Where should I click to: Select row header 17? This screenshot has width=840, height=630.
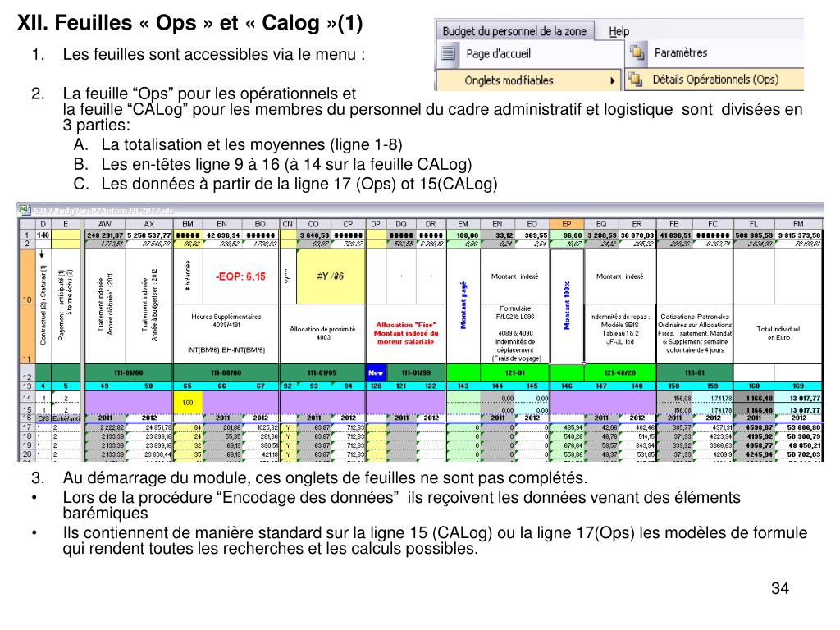[x=27, y=427]
